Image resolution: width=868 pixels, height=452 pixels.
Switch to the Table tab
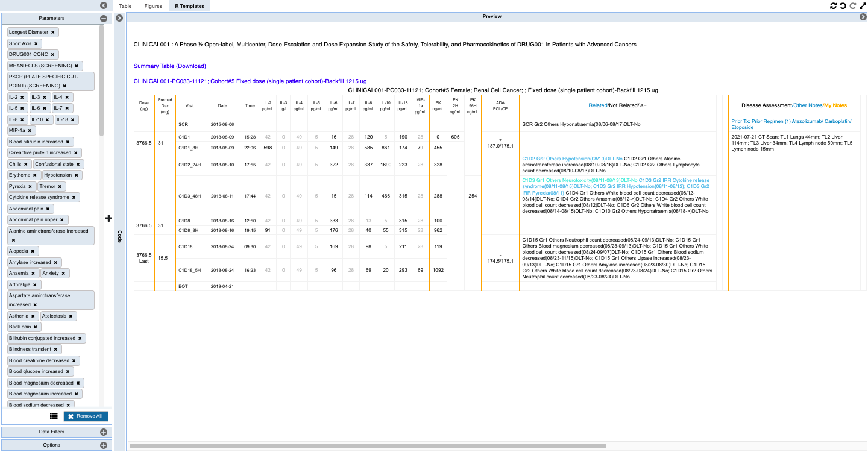click(125, 6)
